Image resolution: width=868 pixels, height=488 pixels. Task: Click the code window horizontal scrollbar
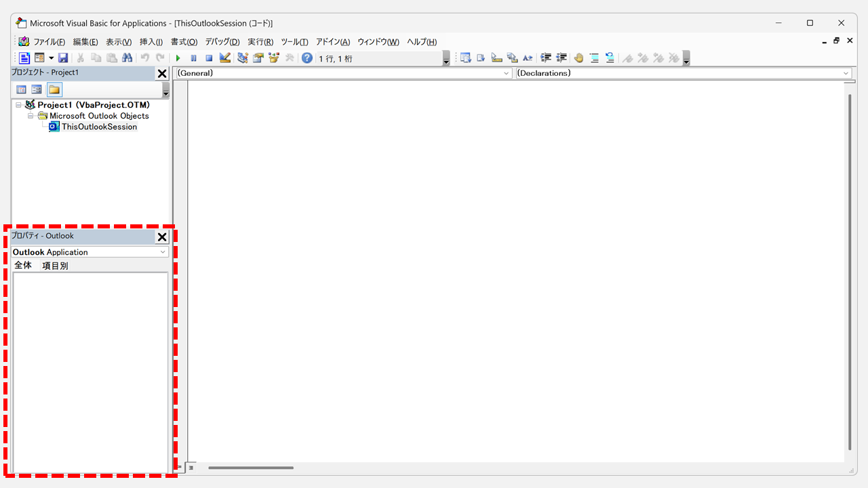click(x=251, y=468)
